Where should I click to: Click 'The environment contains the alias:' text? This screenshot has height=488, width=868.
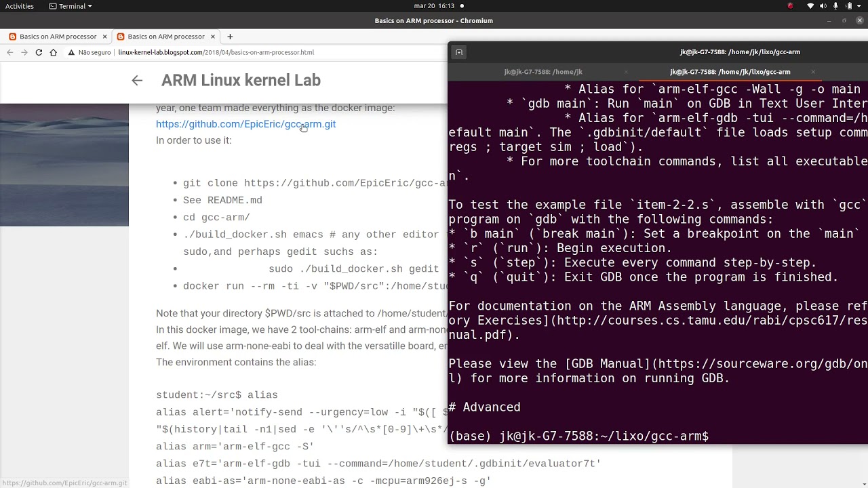[x=236, y=362]
